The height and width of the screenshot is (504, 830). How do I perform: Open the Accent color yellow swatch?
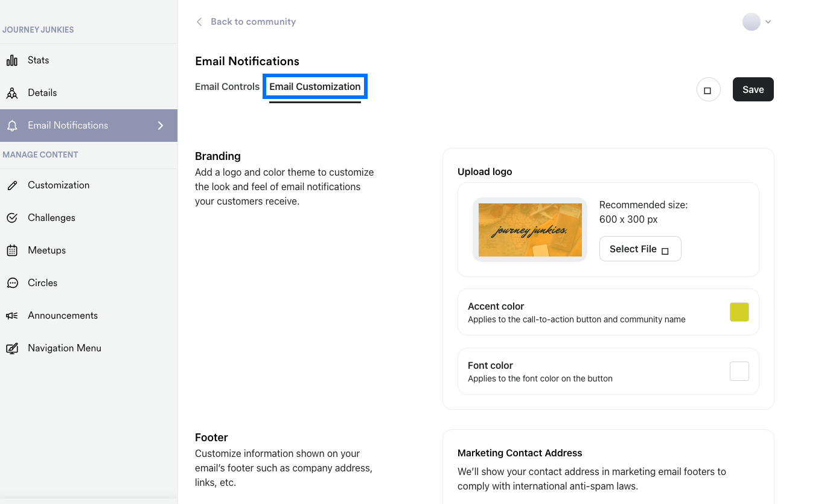(x=739, y=312)
